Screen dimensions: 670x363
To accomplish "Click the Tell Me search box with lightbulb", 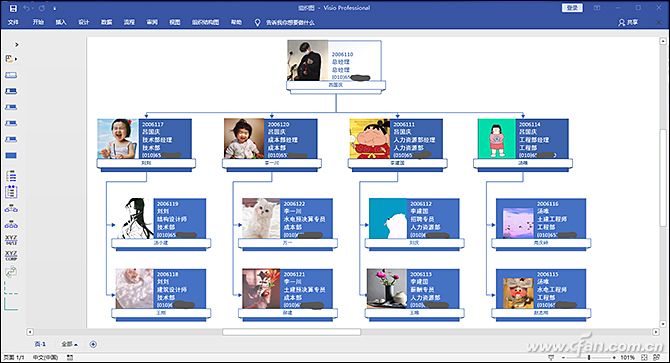I will point(285,23).
